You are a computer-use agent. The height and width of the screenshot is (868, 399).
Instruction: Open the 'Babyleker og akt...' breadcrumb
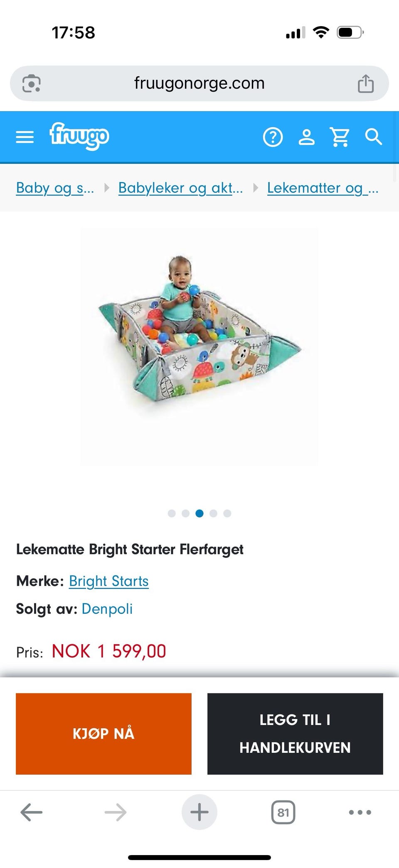[180, 188]
